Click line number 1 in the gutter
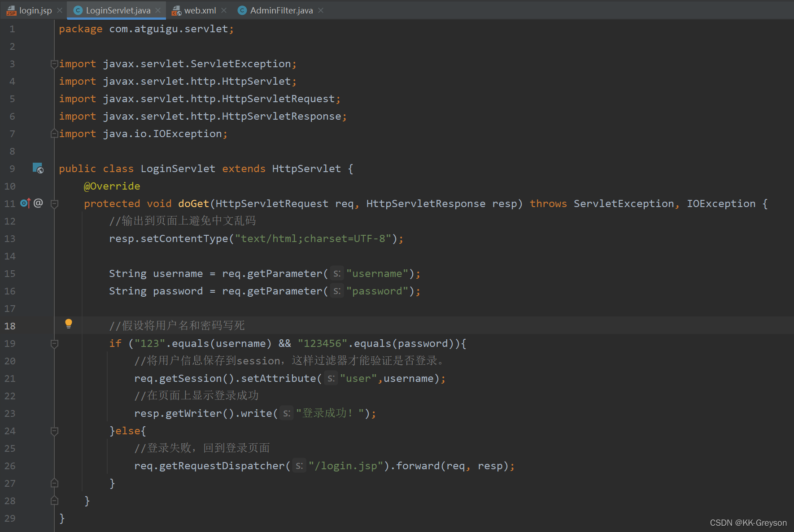 pyautogui.click(x=12, y=29)
